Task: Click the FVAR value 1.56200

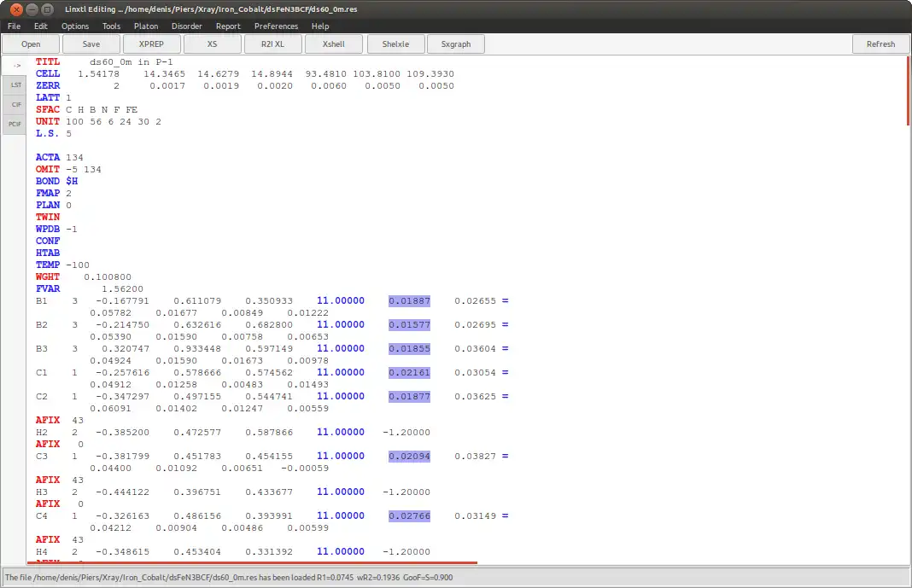Action: 122,288
